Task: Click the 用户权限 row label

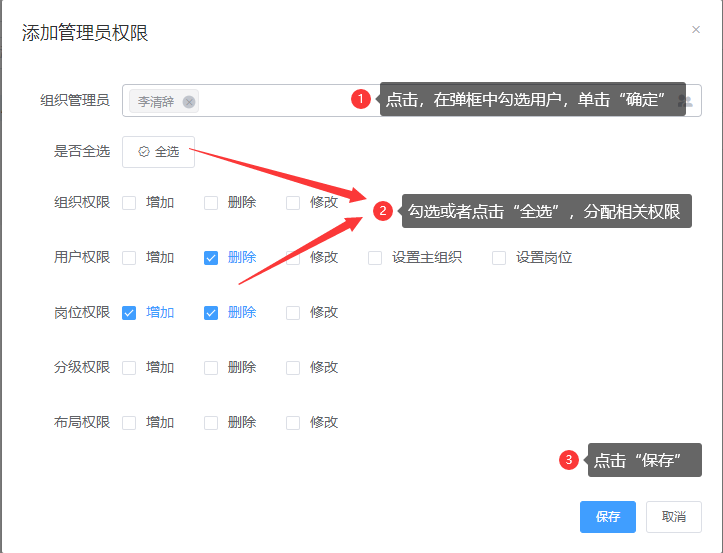Action: pyautogui.click(x=82, y=257)
